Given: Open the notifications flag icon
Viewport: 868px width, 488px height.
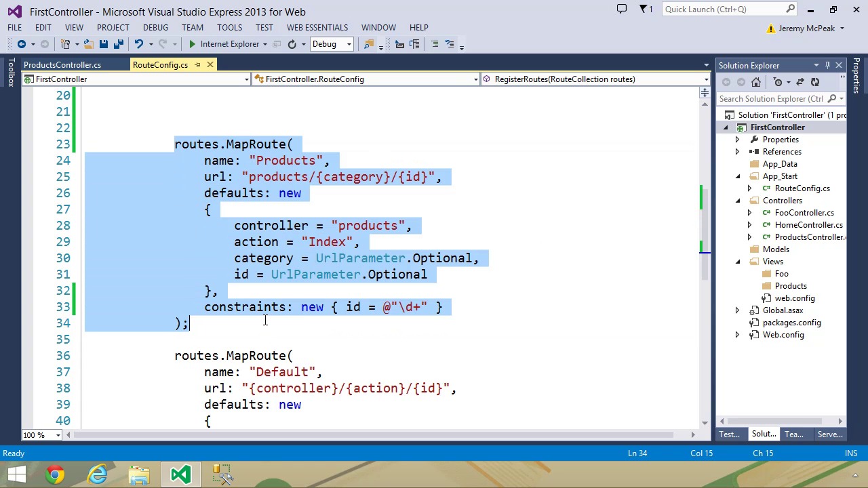Looking at the screenshot, I should coord(644,9).
